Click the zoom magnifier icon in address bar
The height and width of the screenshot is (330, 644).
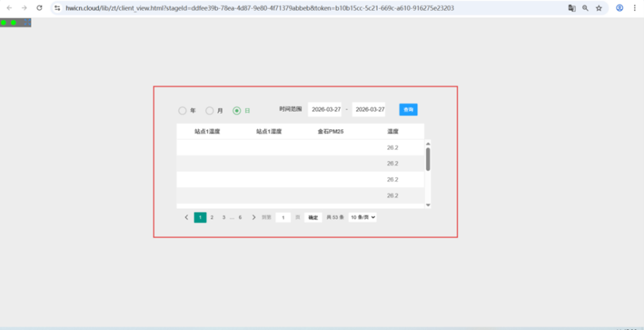pos(585,8)
